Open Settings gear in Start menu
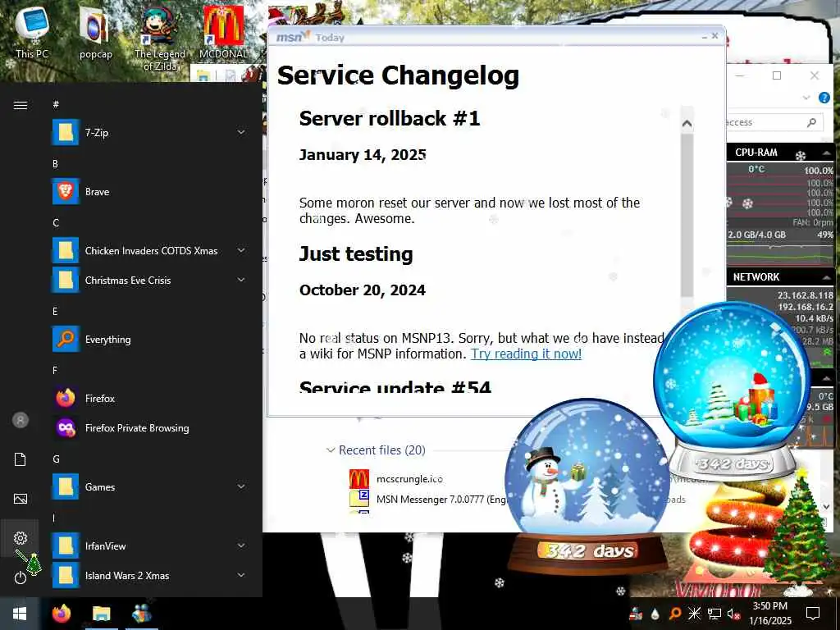Image resolution: width=840 pixels, height=630 pixels. tap(21, 538)
